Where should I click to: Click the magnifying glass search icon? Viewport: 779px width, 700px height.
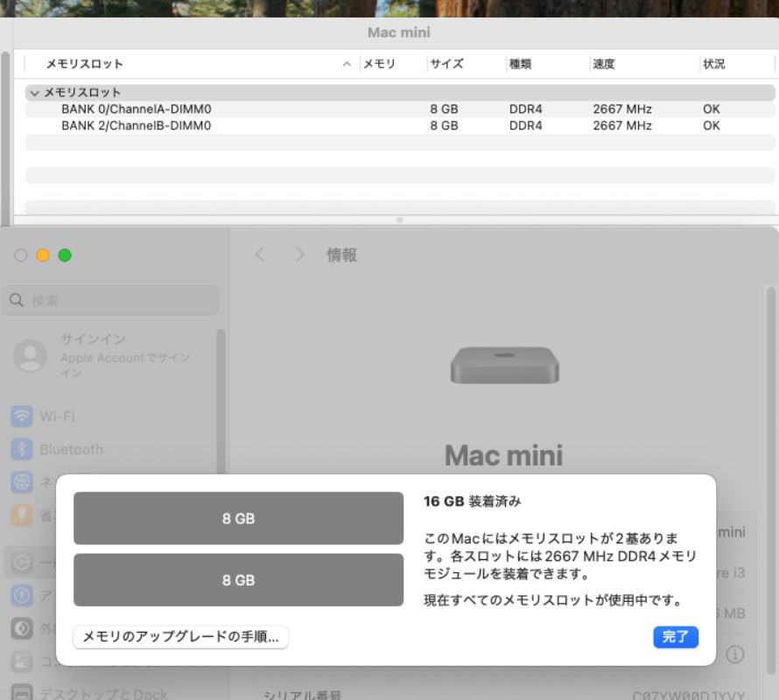(17, 300)
